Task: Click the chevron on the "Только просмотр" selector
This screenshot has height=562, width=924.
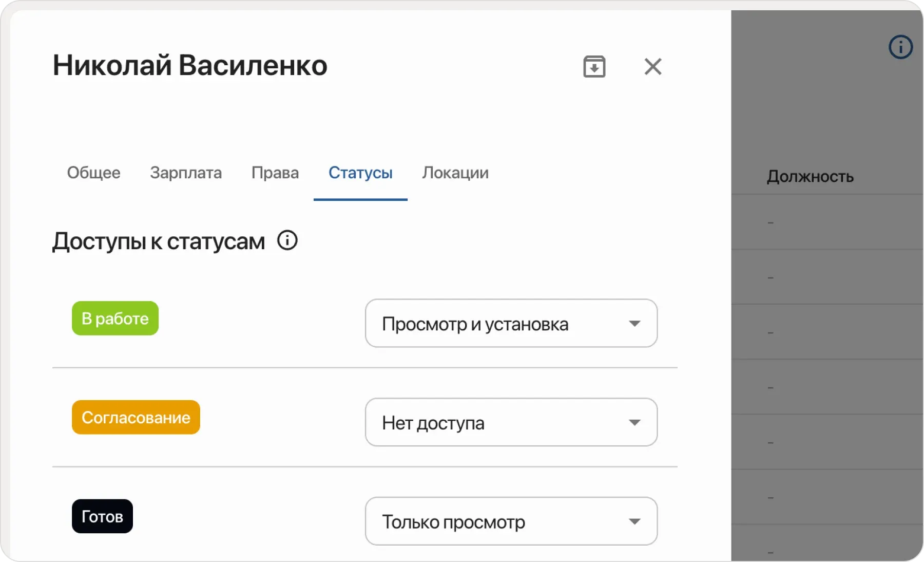Action: (x=636, y=521)
